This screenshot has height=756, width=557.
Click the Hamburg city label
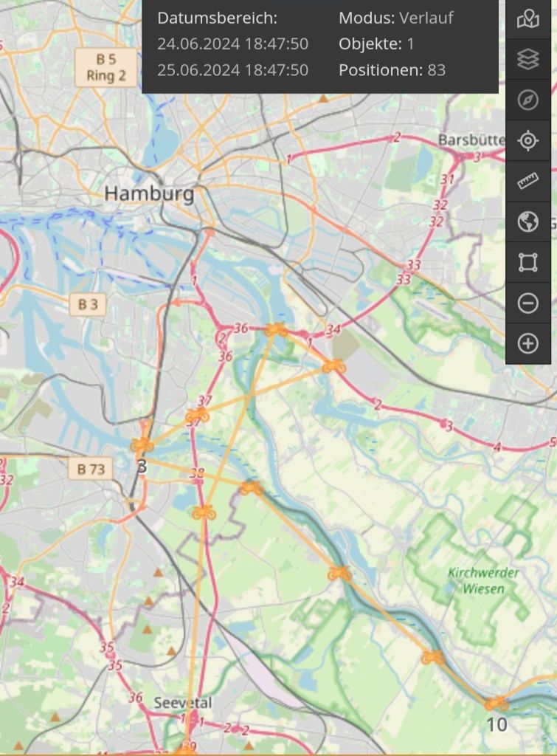click(149, 193)
